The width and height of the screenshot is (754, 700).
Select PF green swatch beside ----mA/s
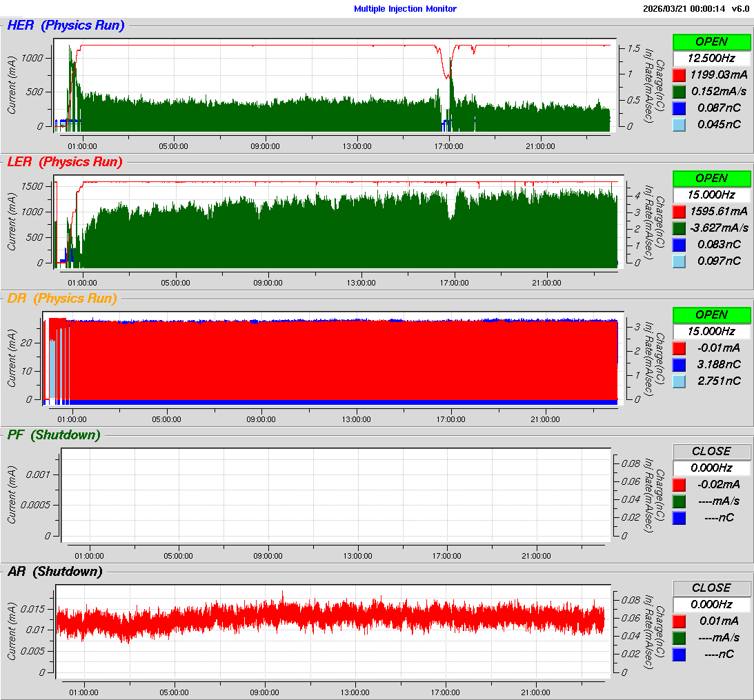click(x=679, y=501)
